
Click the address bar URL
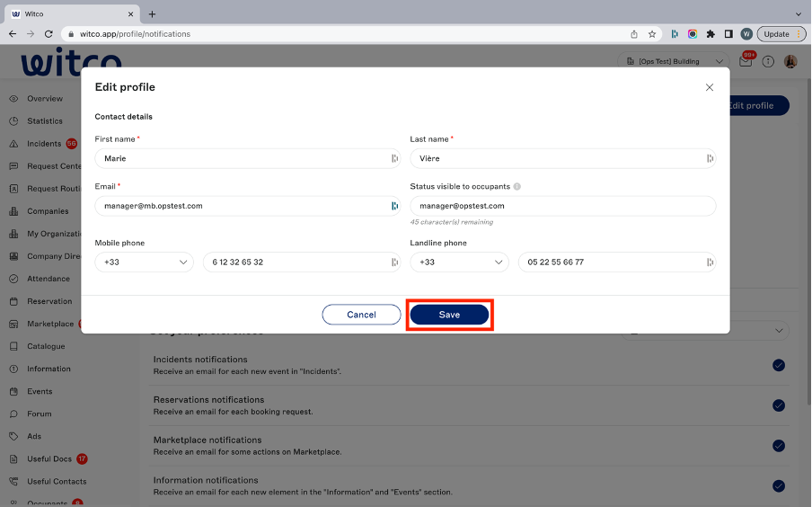tap(135, 34)
